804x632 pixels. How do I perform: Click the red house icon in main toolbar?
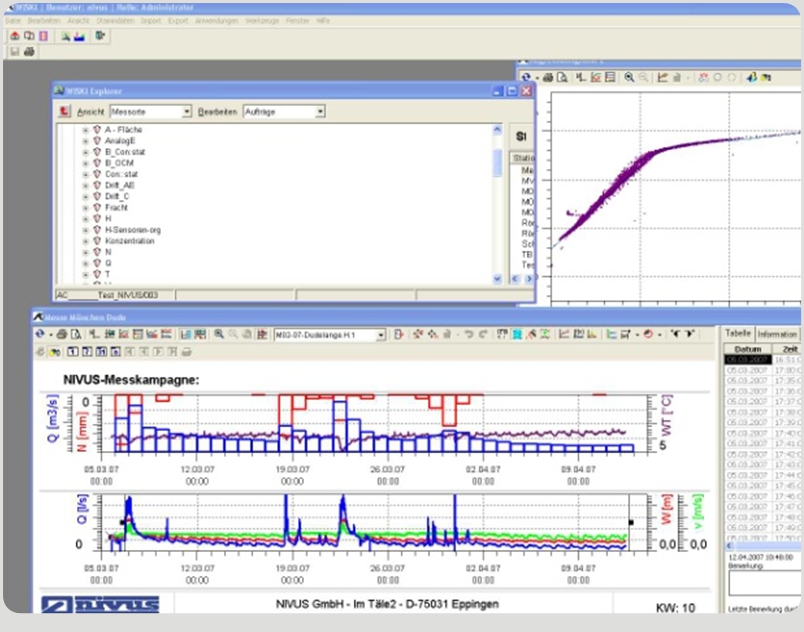coord(15,36)
